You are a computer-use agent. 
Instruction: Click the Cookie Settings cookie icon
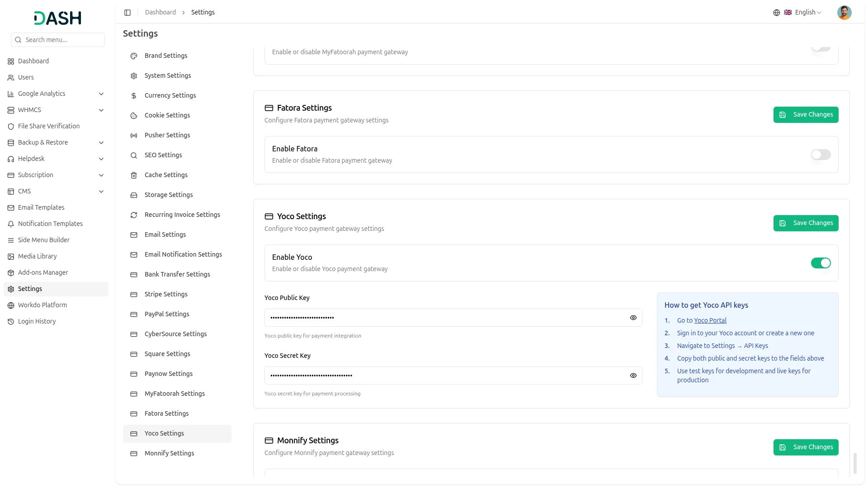click(134, 116)
